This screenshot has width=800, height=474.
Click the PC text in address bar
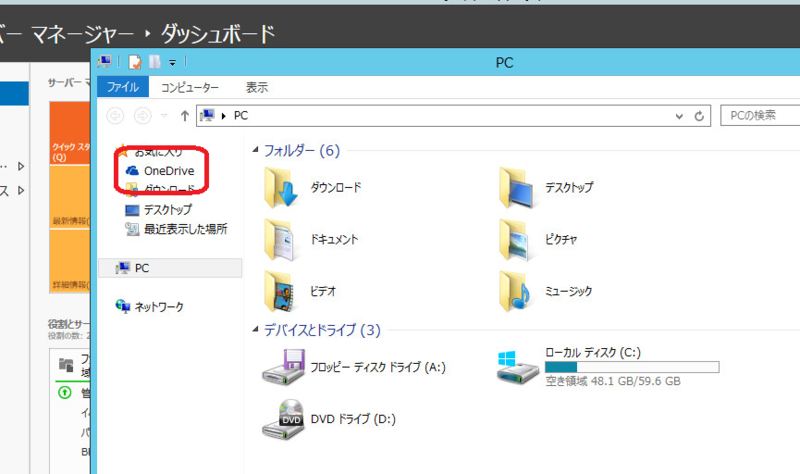click(241, 116)
